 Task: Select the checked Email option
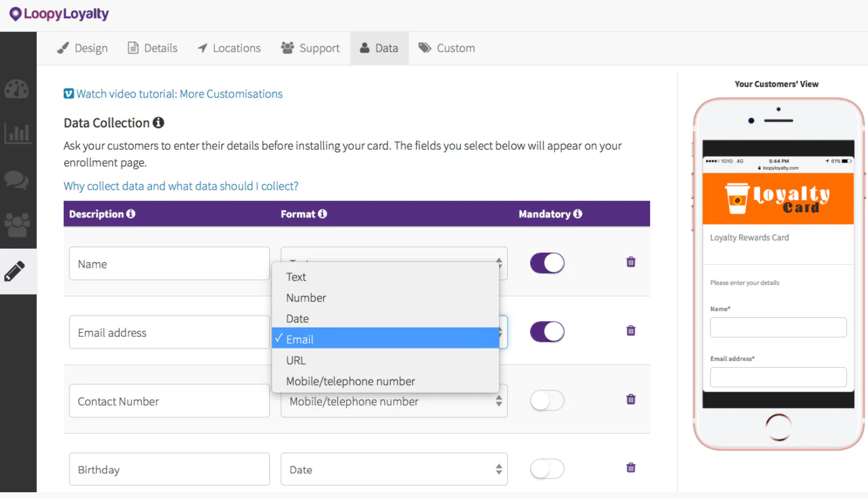click(x=385, y=339)
